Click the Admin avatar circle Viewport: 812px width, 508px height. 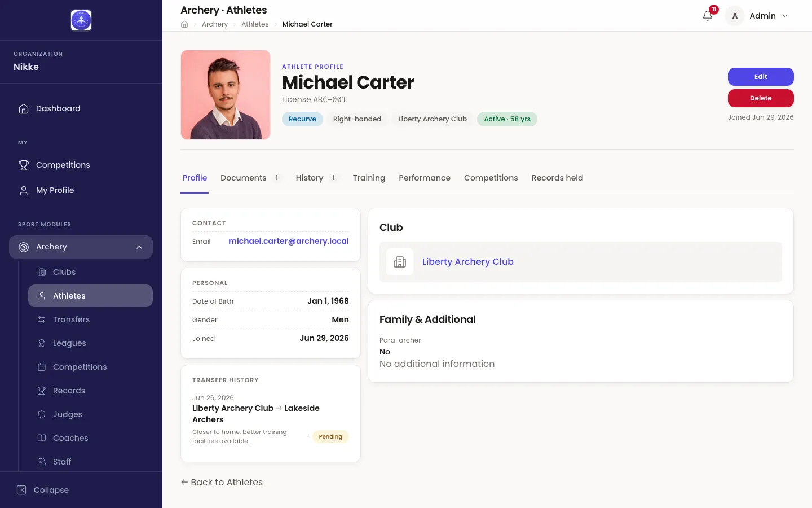click(x=735, y=16)
